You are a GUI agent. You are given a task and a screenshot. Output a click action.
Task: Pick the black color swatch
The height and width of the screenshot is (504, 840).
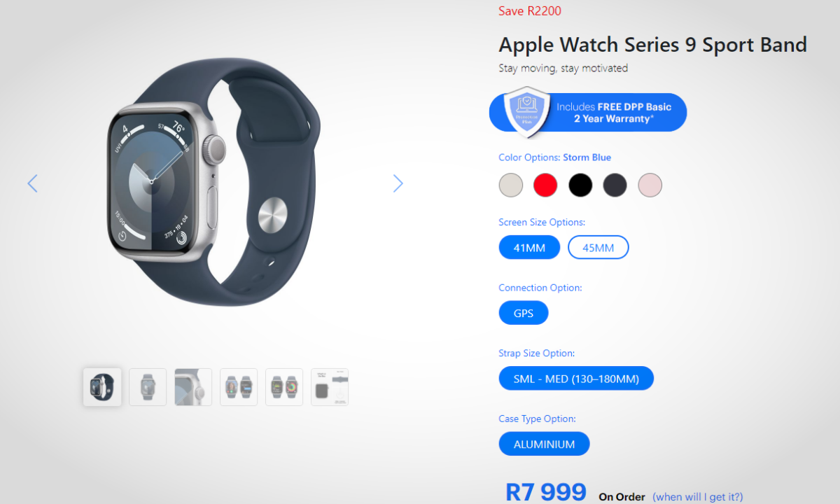580,185
